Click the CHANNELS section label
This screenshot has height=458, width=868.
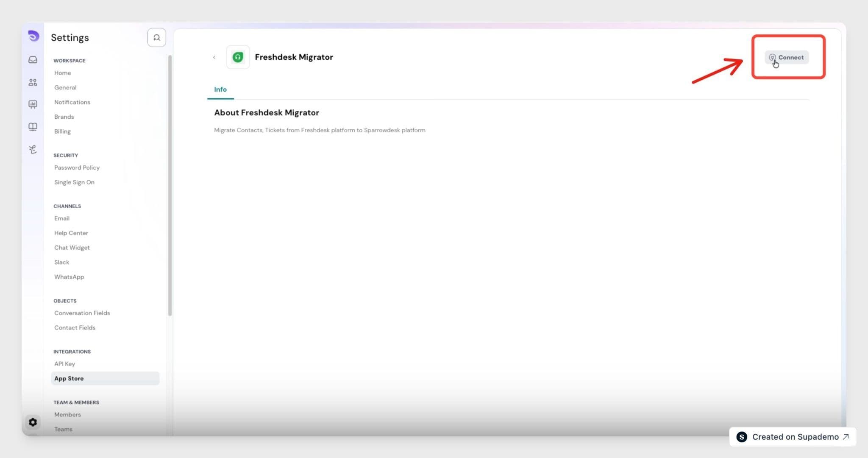(67, 206)
